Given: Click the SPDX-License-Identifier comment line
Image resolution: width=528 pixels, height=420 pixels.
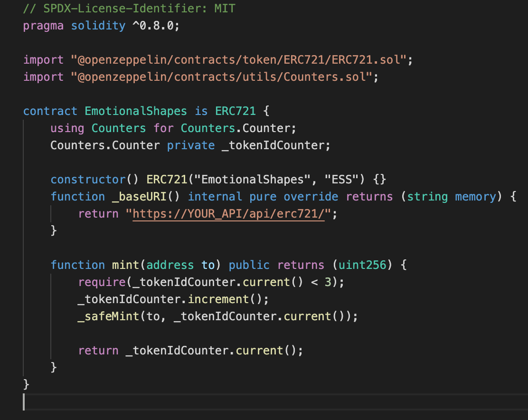Looking at the screenshot, I should [x=129, y=8].
